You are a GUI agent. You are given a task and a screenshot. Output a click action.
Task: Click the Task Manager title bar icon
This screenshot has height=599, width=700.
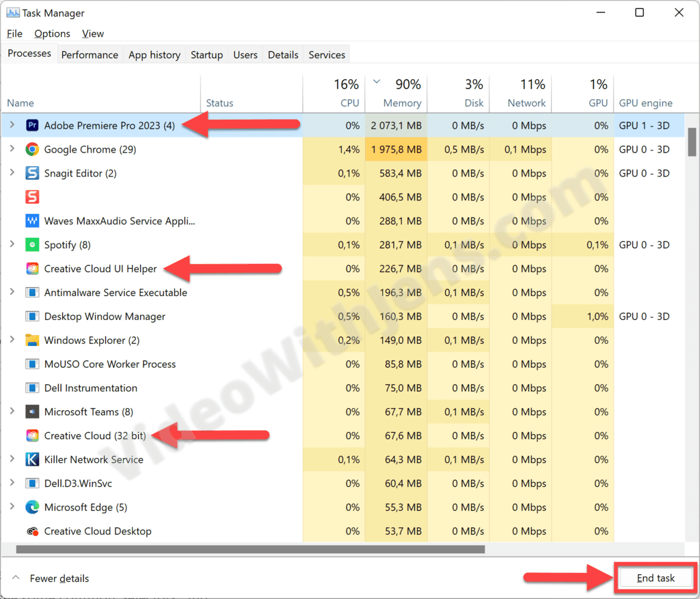[12, 13]
